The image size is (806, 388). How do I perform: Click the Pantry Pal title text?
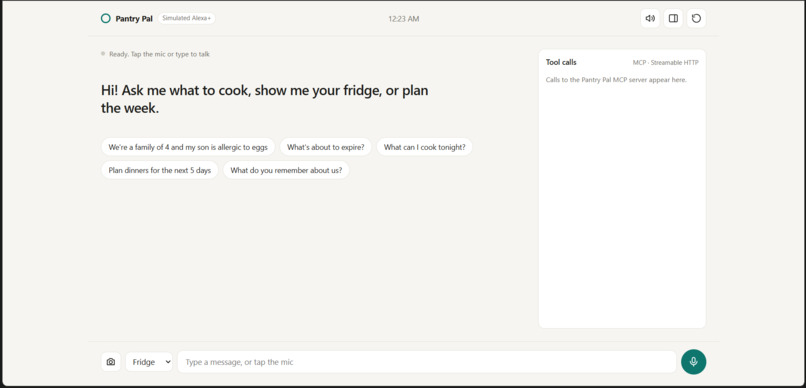[x=134, y=19]
